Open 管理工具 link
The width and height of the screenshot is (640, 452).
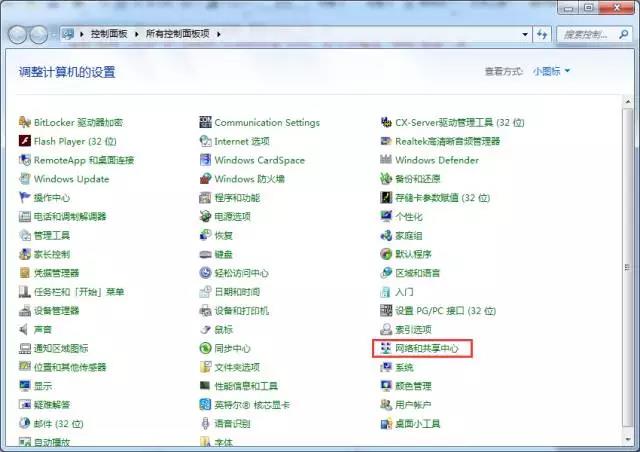tap(52, 235)
